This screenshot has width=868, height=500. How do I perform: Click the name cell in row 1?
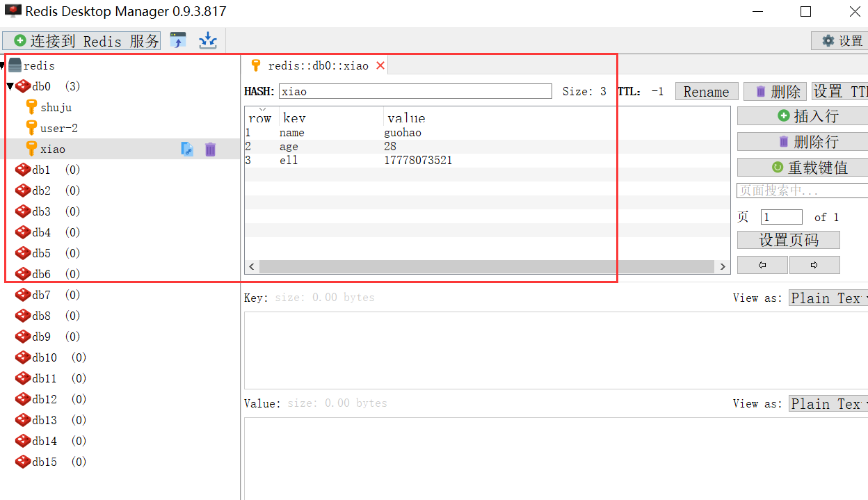pyautogui.click(x=292, y=133)
